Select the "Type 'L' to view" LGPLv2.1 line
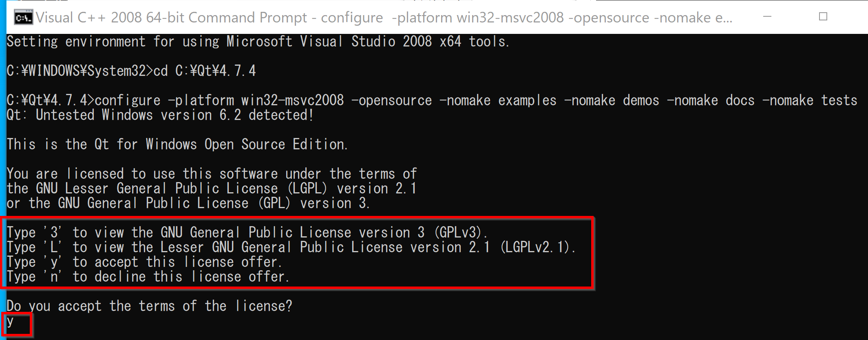 pyautogui.click(x=291, y=247)
